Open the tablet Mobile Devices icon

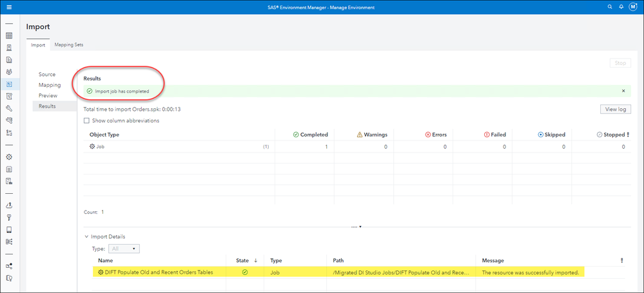(x=9, y=229)
